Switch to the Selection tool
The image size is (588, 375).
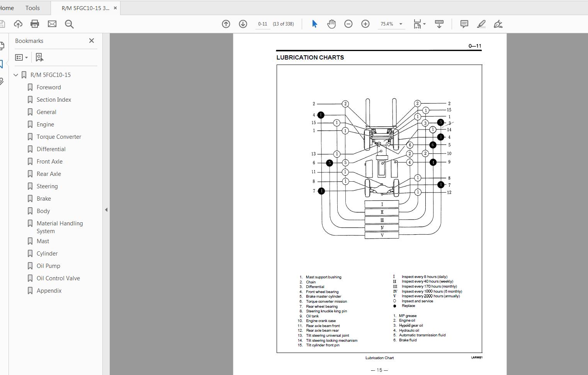pos(314,24)
